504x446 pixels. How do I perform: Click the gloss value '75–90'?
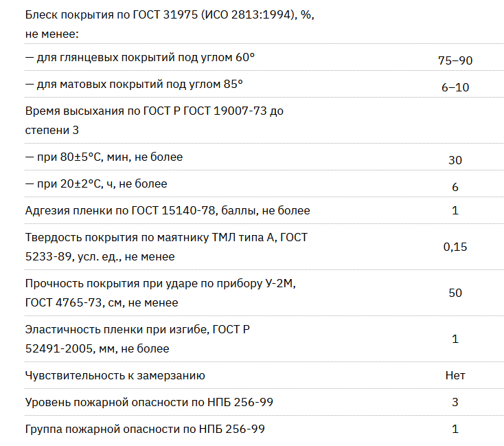coord(455,60)
